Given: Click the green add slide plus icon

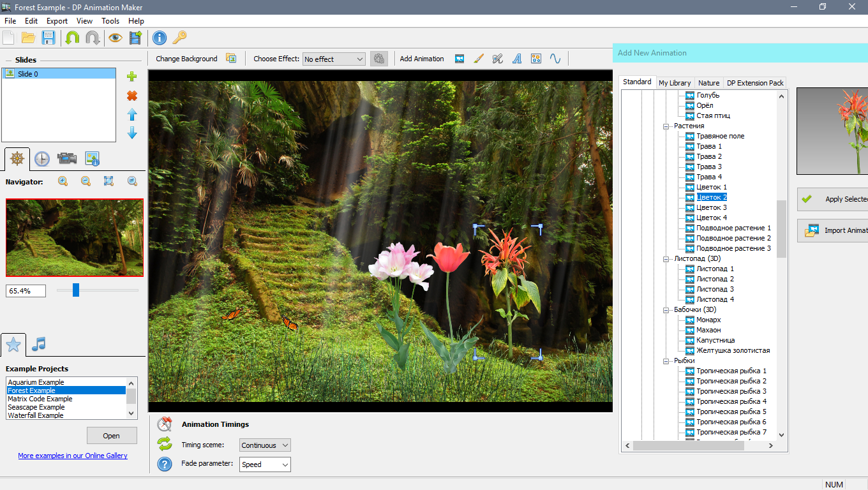Looking at the screenshot, I should 132,77.
